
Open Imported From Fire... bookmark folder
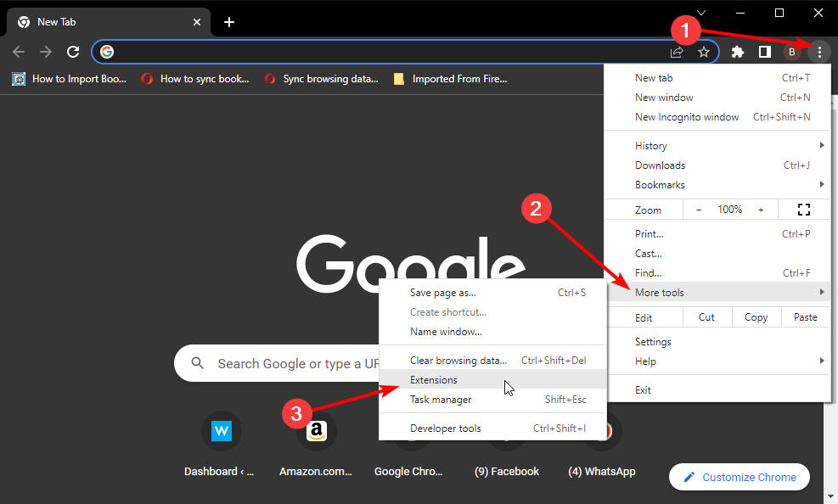click(x=450, y=79)
